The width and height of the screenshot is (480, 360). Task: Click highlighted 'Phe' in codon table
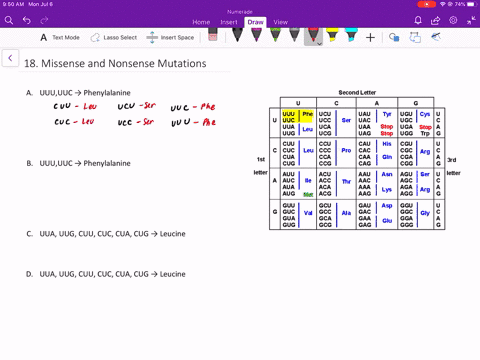click(307, 114)
